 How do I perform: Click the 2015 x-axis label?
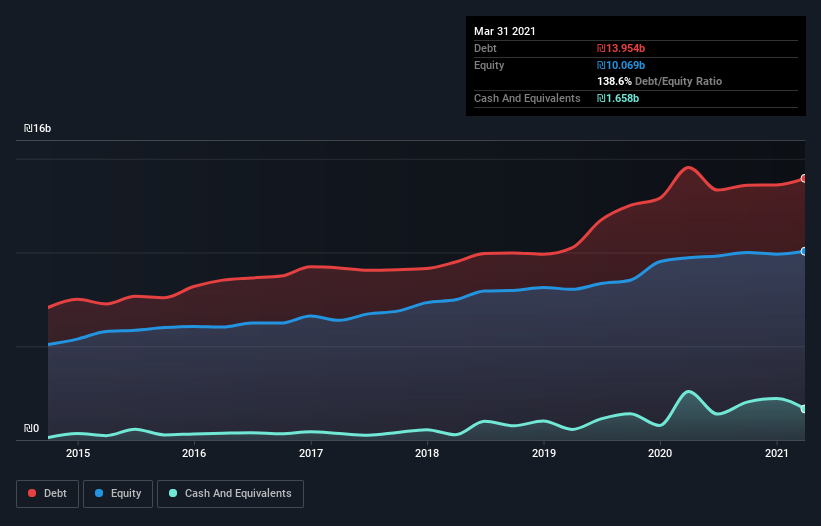[78, 453]
